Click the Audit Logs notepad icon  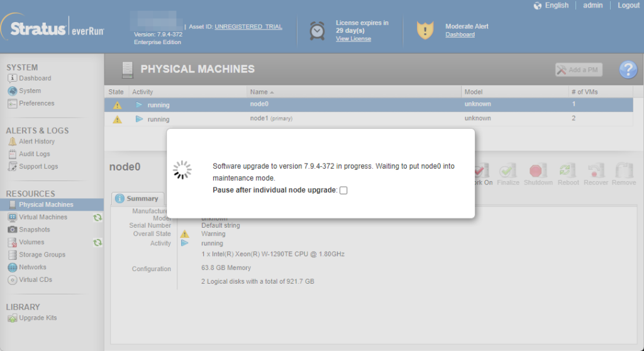pyautogui.click(x=13, y=154)
